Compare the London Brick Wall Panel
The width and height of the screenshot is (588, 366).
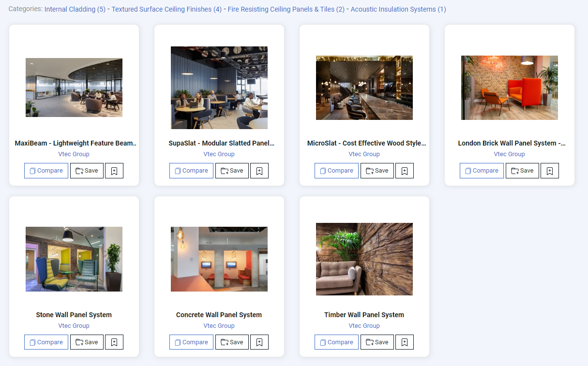tap(482, 171)
